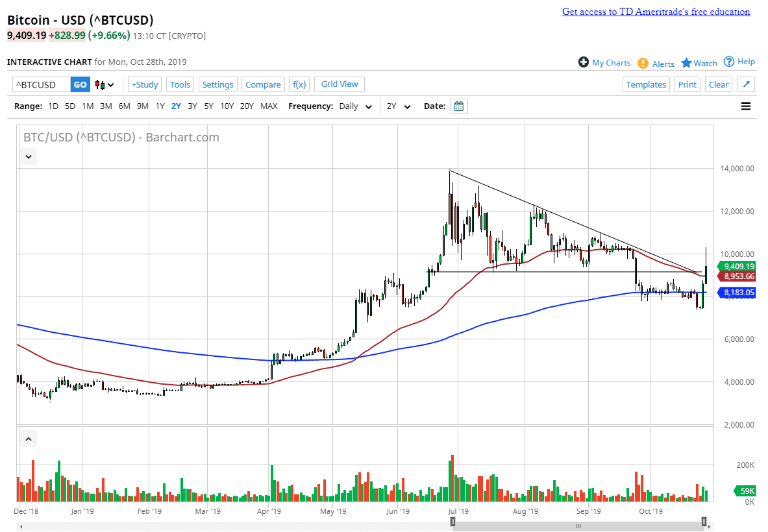Open the calendar Date picker icon

point(458,106)
